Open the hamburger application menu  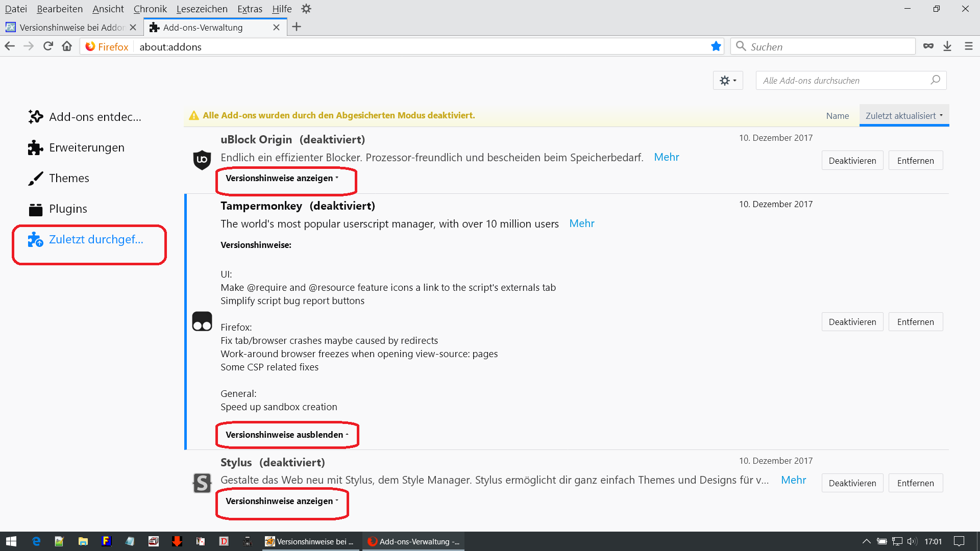coord(968,46)
